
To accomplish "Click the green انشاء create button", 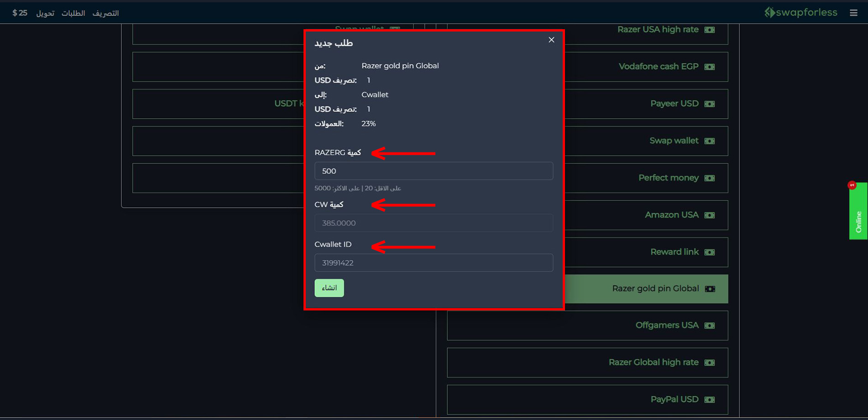I will pyautogui.click(x=329, y=288).
